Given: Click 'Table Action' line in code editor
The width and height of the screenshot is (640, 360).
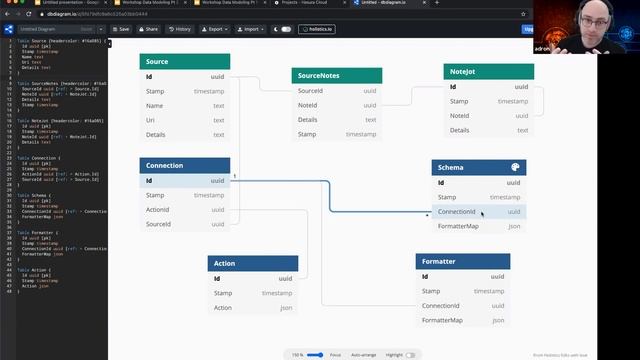Looking at the screenshot, I should coord(33,270).
